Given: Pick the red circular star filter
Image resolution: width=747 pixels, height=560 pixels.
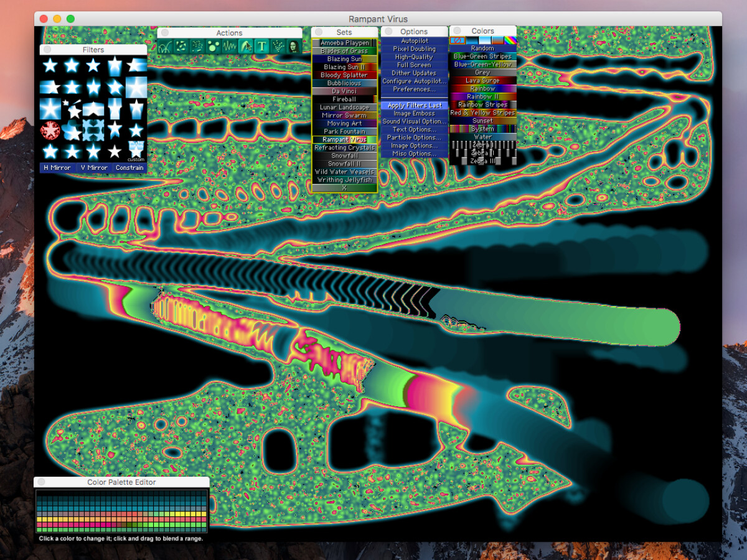Looking at the screenshot, I should (x=50, y=131).
